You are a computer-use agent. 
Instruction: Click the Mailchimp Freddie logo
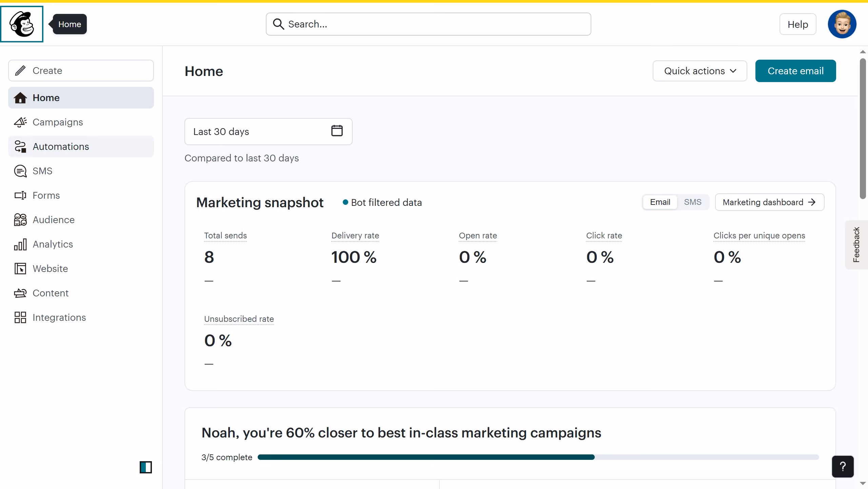click(x=22, y=24)
